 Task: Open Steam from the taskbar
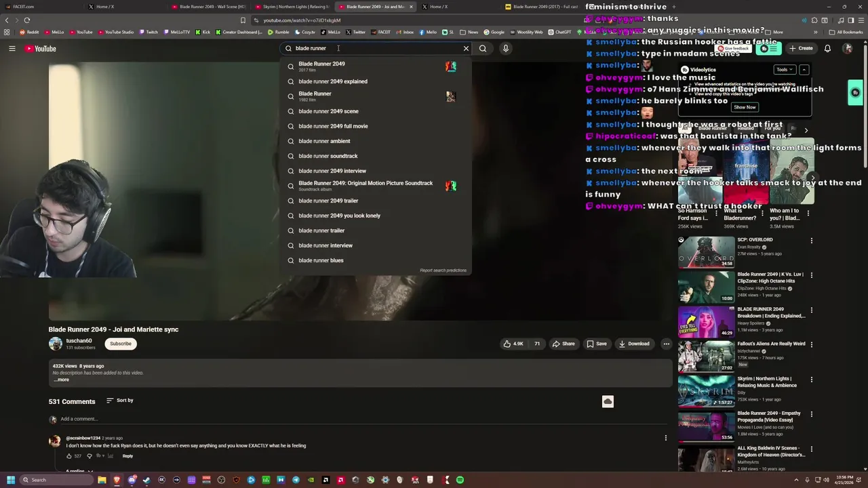146,480
